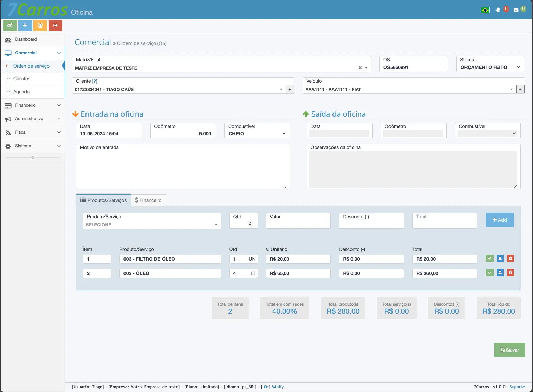Confirm the 002 - ÓLEO item green check
533x392 pixels.
(490, 273)
